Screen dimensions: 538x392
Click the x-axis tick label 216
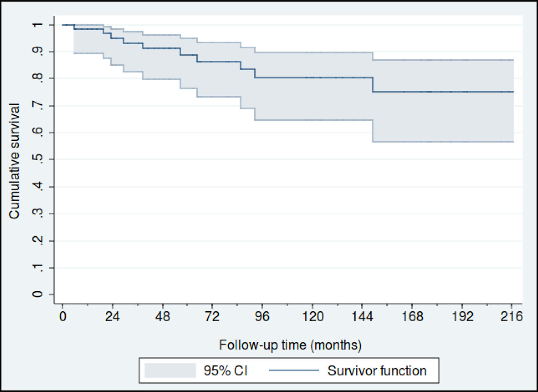pos(512,317)
